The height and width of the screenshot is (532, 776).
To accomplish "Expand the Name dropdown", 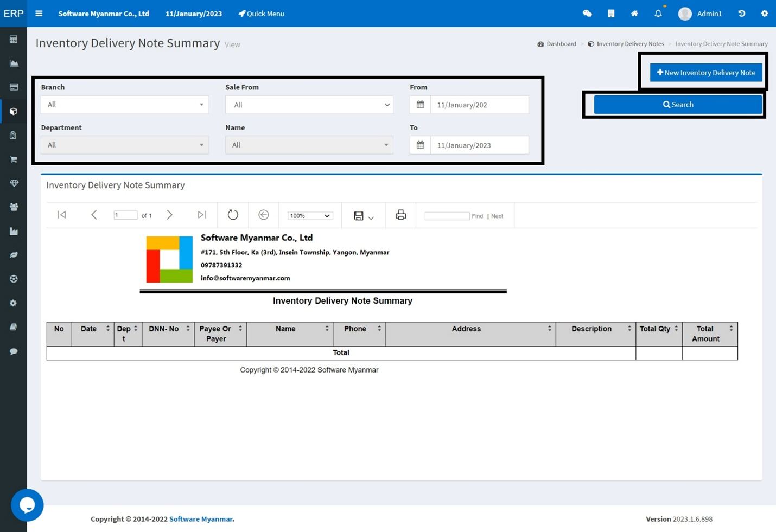I will (x=309, y=145).
